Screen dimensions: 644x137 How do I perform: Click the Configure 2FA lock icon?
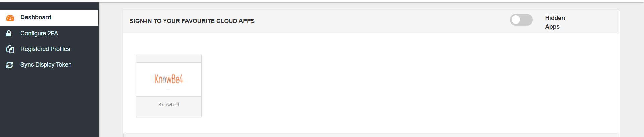coord(9,33)
